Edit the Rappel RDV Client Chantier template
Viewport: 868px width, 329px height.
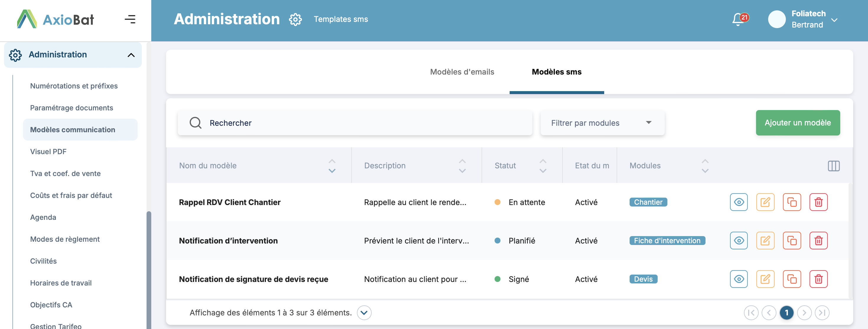(765, 202)
